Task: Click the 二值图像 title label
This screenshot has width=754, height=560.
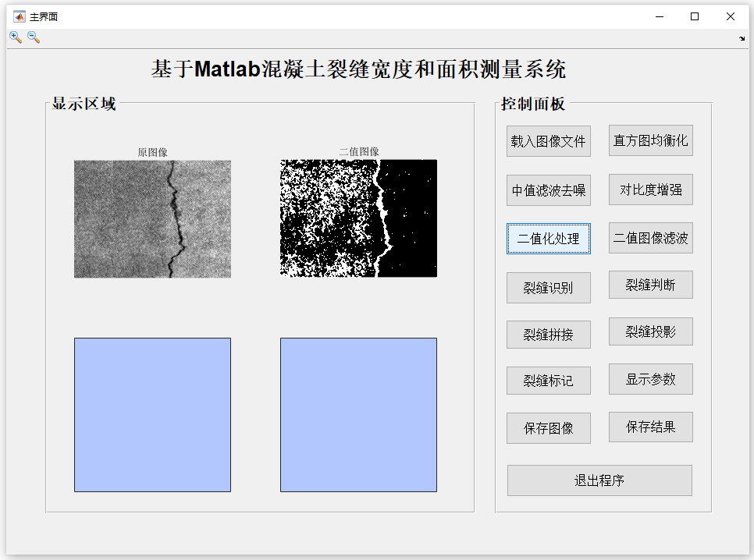Action: pos(359,152)
